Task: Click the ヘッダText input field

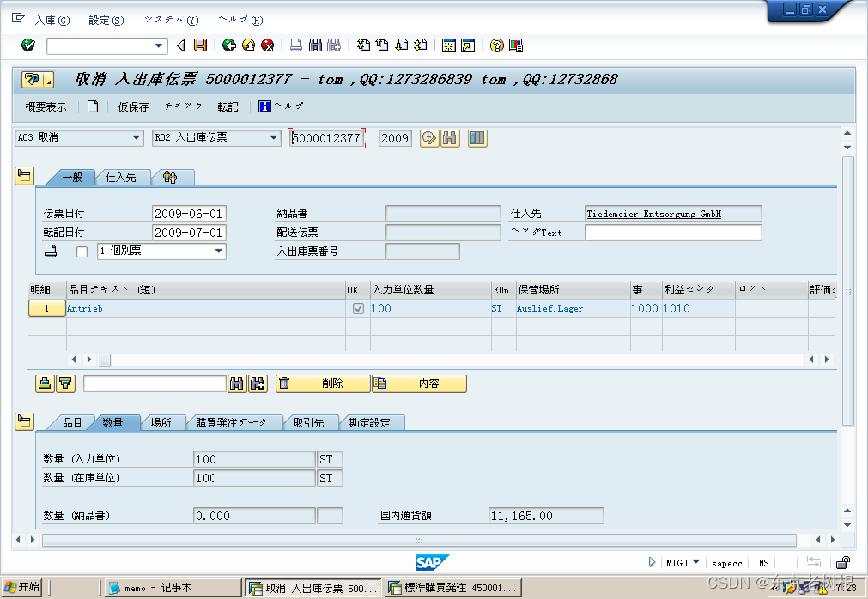Action: [673, 233]
